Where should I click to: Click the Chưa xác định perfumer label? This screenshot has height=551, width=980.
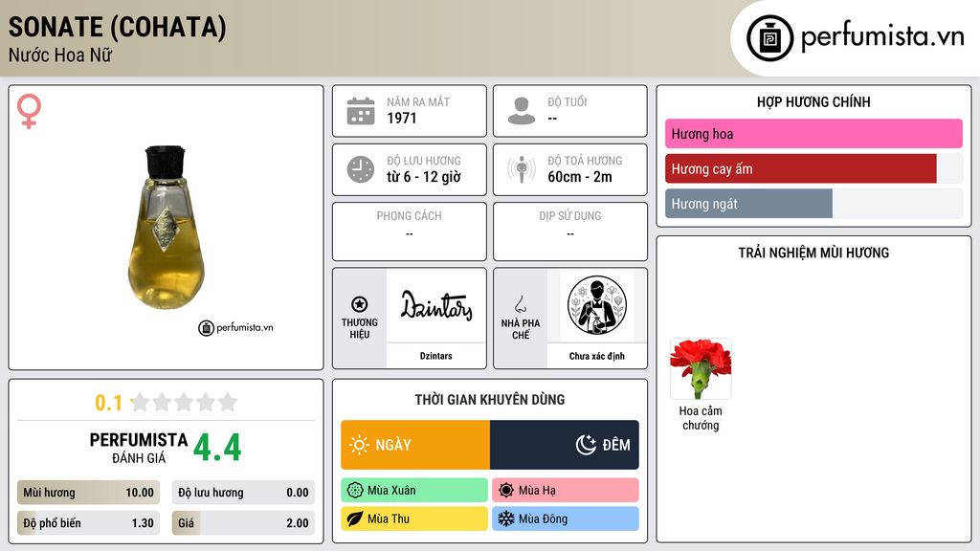[x=597, y=356]
